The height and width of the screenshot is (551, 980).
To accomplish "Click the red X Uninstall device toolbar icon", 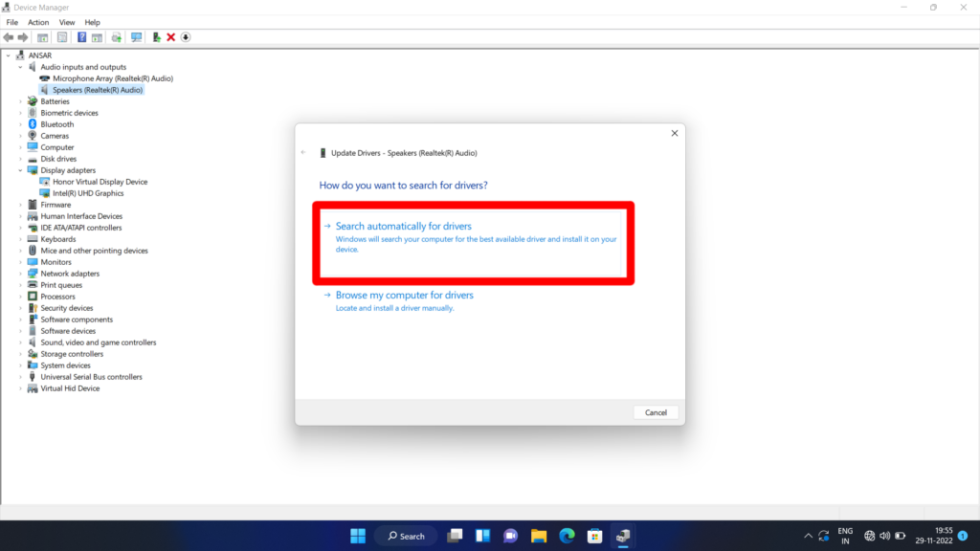I will click(170, 36).
